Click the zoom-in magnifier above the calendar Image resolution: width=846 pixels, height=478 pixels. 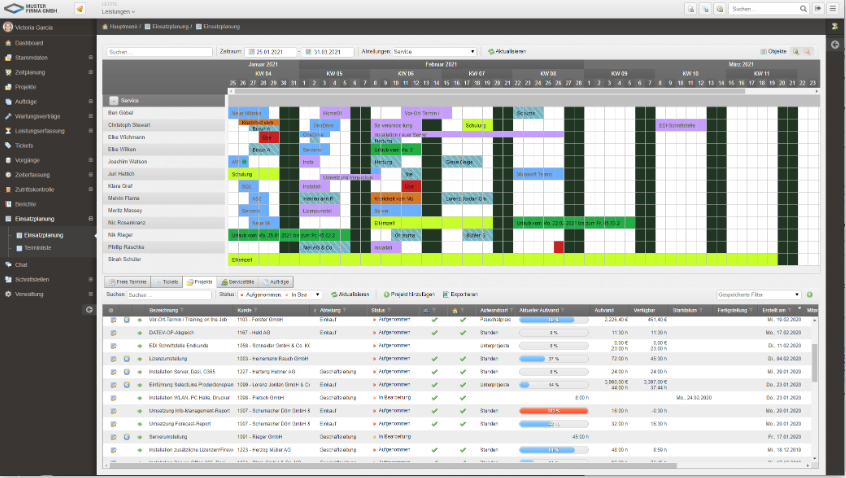[x=796, y=51]
